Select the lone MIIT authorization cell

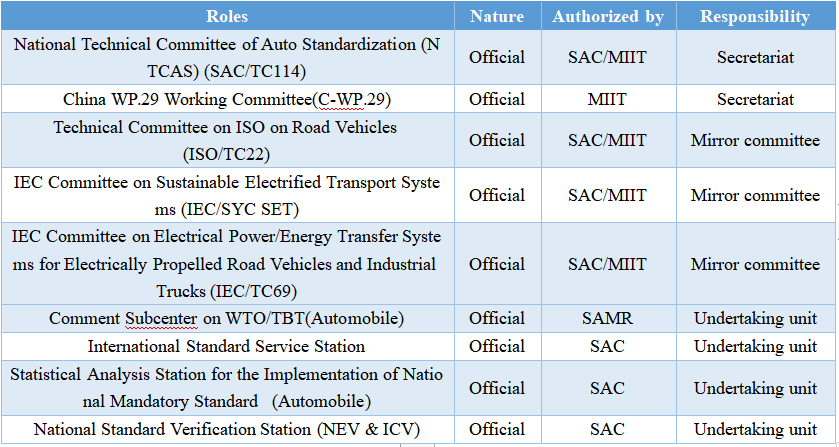pyautogui.click(x=608, y=100)
